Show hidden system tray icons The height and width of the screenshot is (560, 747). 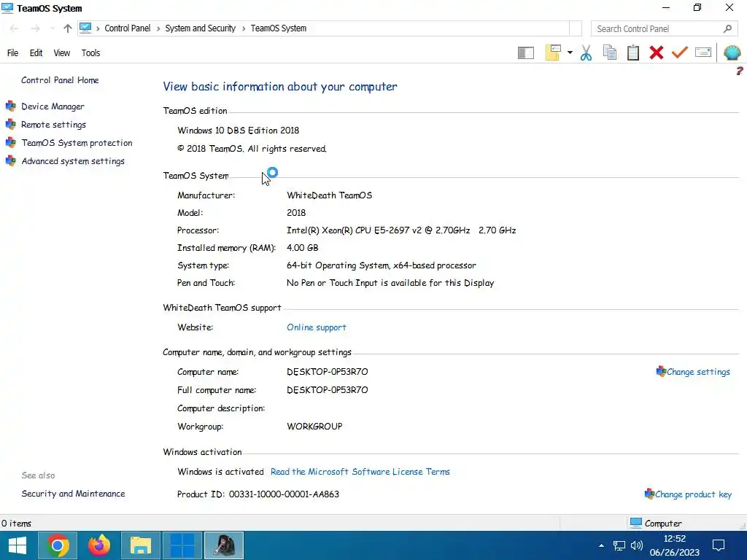601,545
